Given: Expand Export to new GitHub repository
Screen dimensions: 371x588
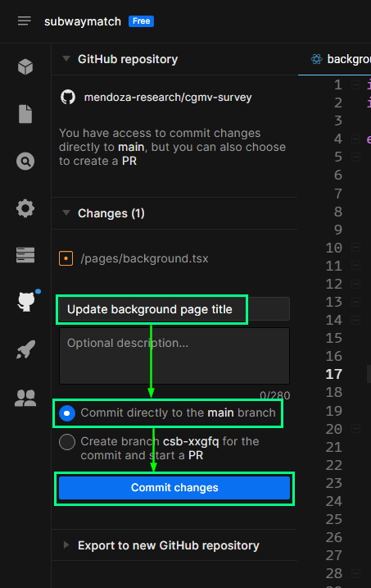Looking at the screenshot, I should (x=66, y=545).
